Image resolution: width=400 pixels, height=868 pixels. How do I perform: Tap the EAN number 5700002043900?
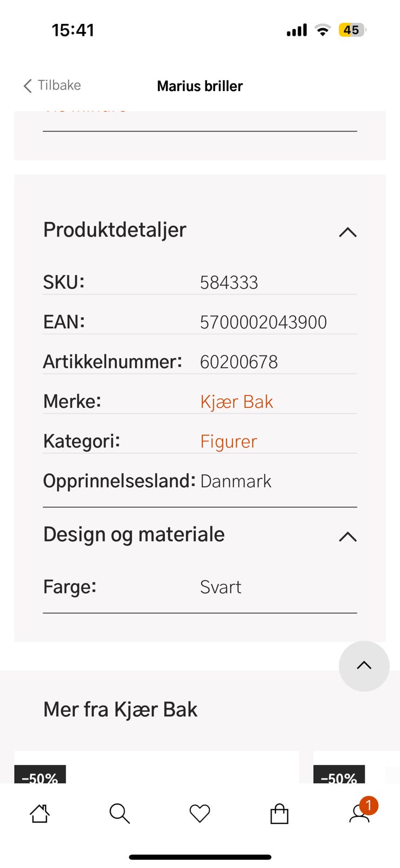point(263,322)
